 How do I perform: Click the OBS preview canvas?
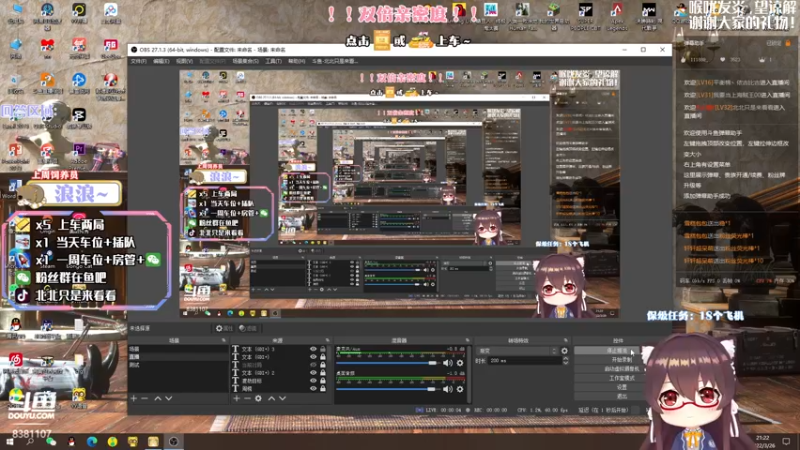399,193
